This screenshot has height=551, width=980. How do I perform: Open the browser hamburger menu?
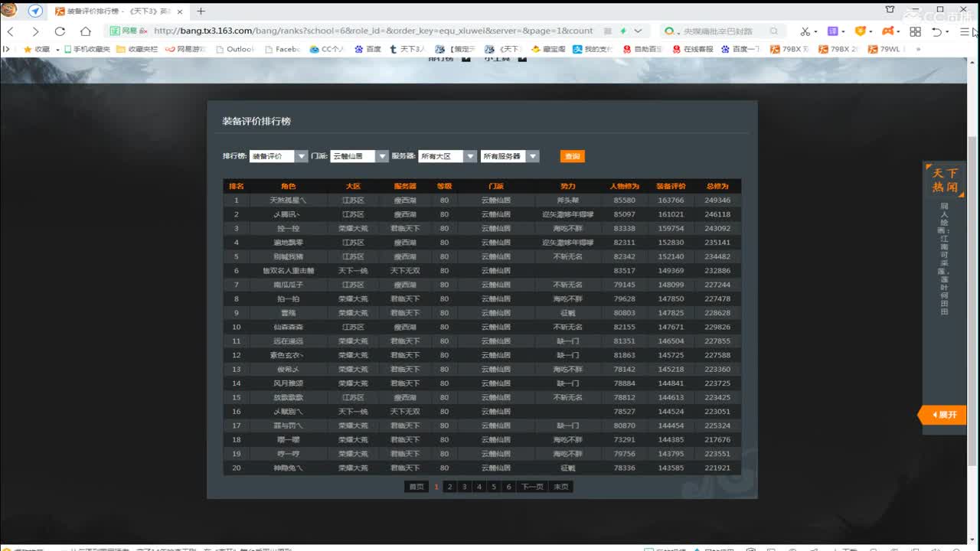coord(965,31)
